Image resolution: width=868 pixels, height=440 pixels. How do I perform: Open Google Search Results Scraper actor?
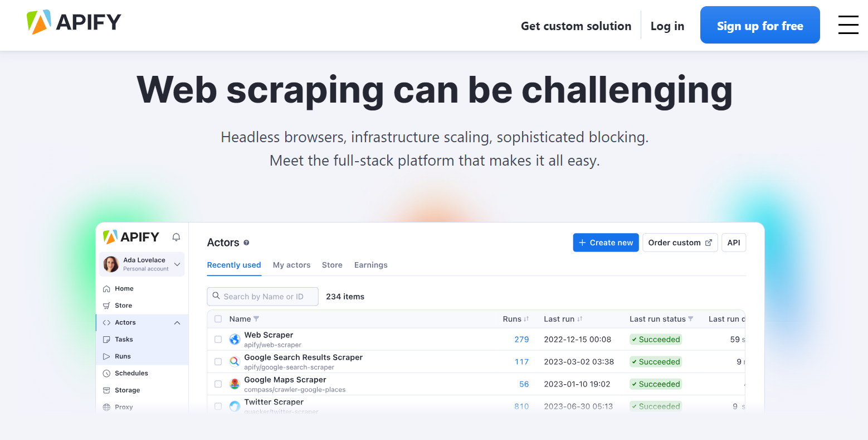[x=303, y=357]
